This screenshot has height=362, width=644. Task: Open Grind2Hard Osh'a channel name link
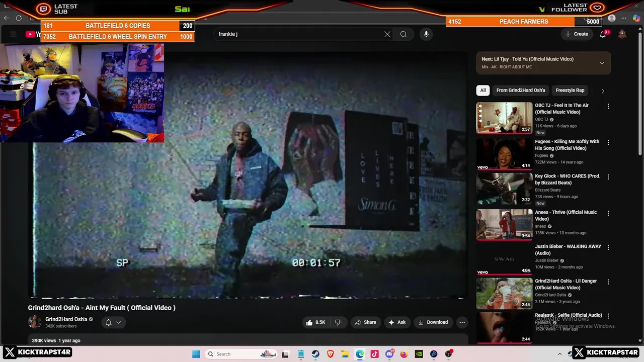click(66, 319)
